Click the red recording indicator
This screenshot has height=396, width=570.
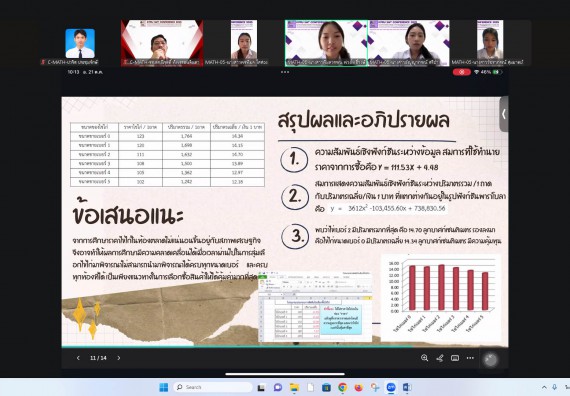click(x=462, y=72)
